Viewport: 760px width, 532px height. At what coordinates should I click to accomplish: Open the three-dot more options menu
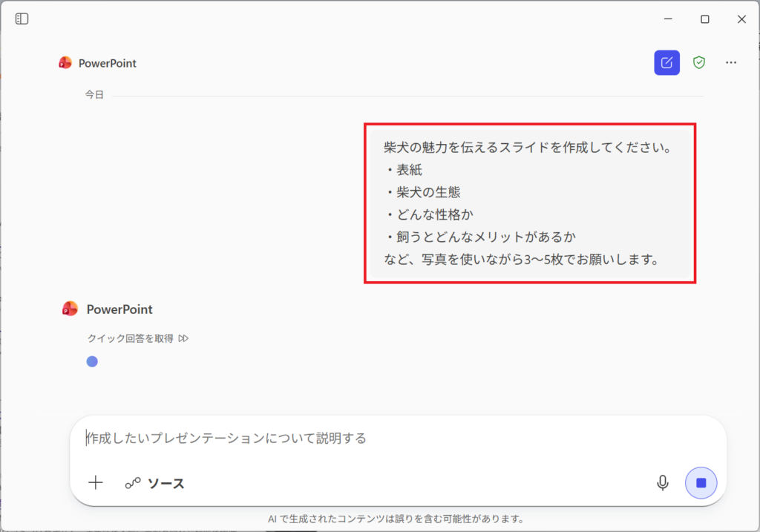pyautogui.click(x=731, y=63)
